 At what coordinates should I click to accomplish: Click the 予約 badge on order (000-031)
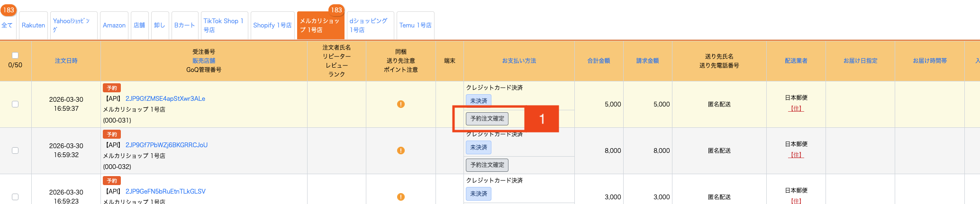click(x=112, y=88)
